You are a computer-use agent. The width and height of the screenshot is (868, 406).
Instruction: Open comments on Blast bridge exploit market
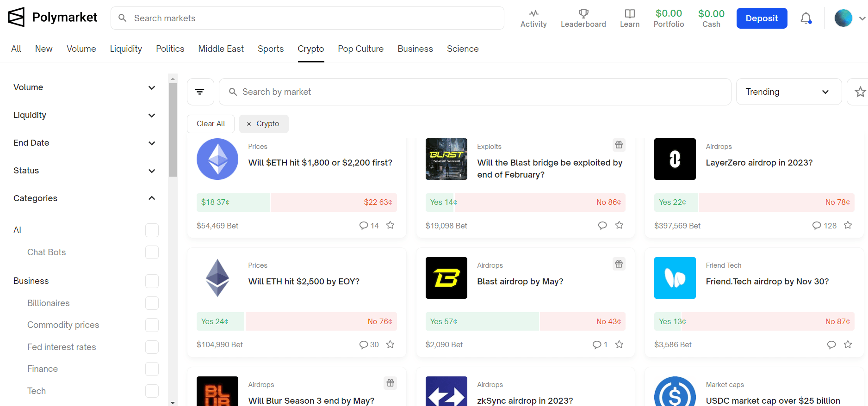coord(602,226)
